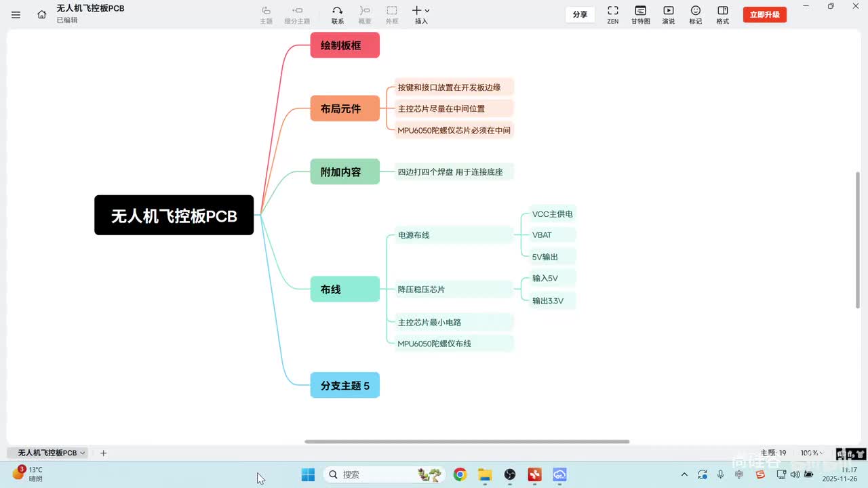Viewport: 868px width, 488px height.
Task: Select subtopic 四边打四个焊盘 用于连接底座
Action: [454, 171]
